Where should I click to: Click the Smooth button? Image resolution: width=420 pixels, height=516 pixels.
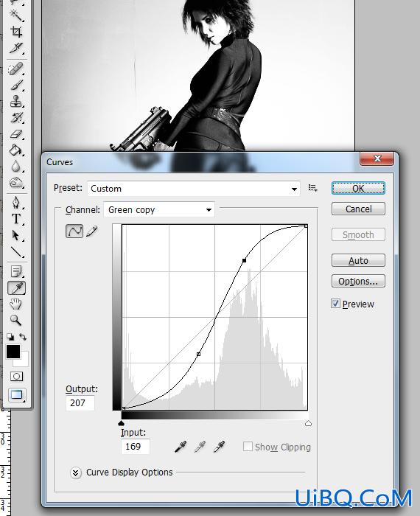coord(358,234)
